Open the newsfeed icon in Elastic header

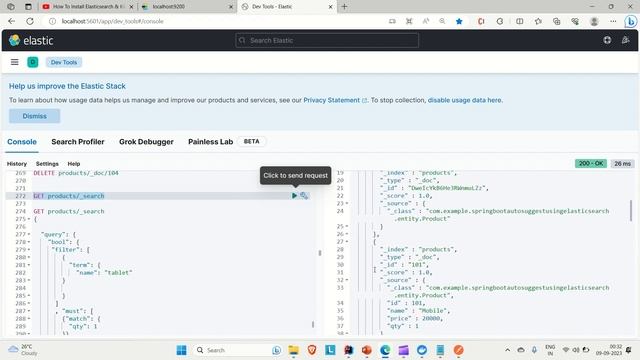[x=625, y=40]
